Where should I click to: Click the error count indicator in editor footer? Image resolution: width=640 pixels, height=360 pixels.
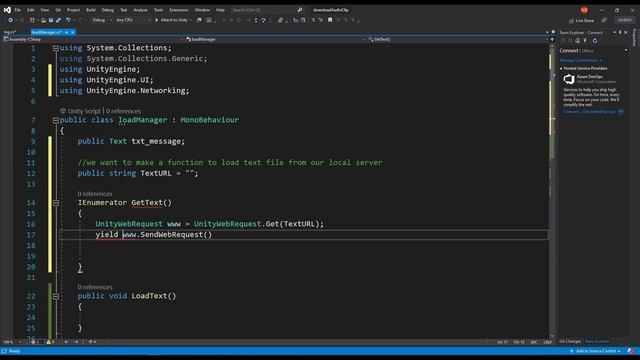pos(35,342)
